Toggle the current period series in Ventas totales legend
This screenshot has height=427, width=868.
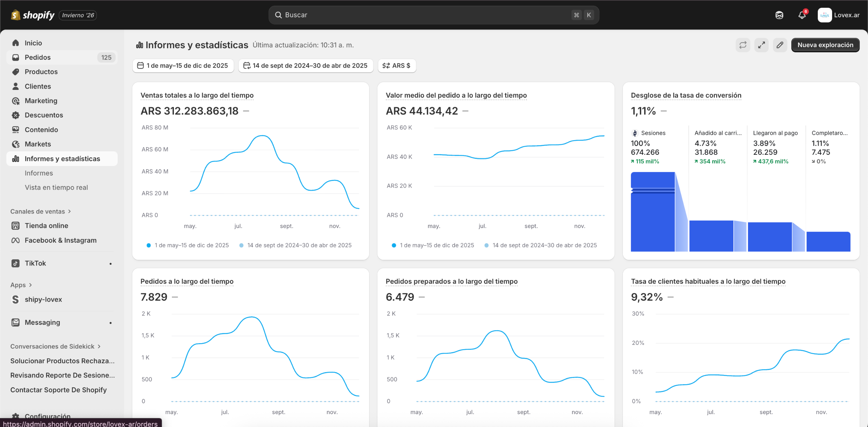(x=188, y=245)
